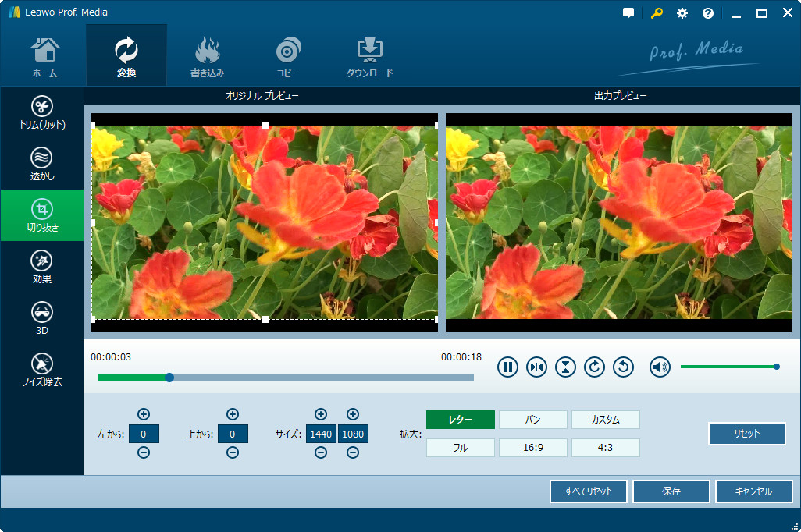Viewport: 801px width, 532px height.
Task: Click the unplayed part of the timeline
Action: click(323, 378)
